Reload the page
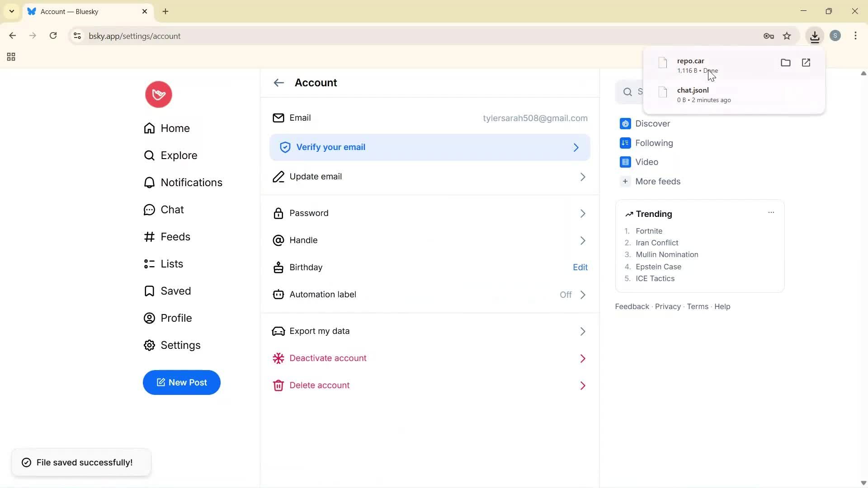This screenshot has height=488, width=868. tap(53, 36)
